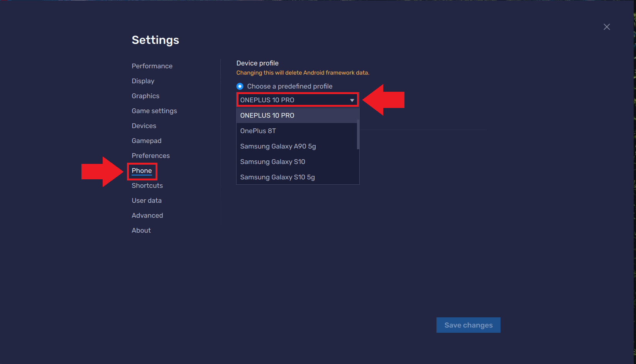
Task: Select the predefined profile radio button
Action: pyautogui.click(x=240, y=86)
